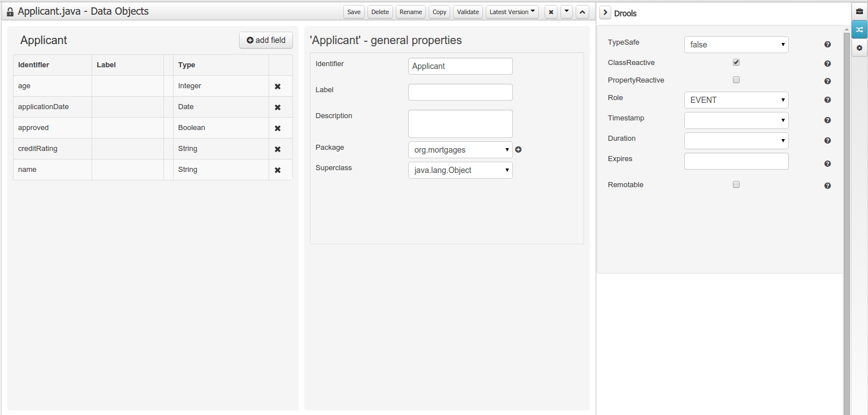
Task: Click the lock icon beside Applicant.java title
Action: (x=10, y=11)
